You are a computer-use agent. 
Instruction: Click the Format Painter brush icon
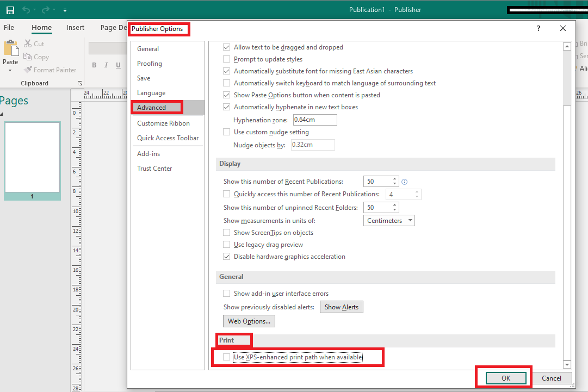[x=28, y=70]
